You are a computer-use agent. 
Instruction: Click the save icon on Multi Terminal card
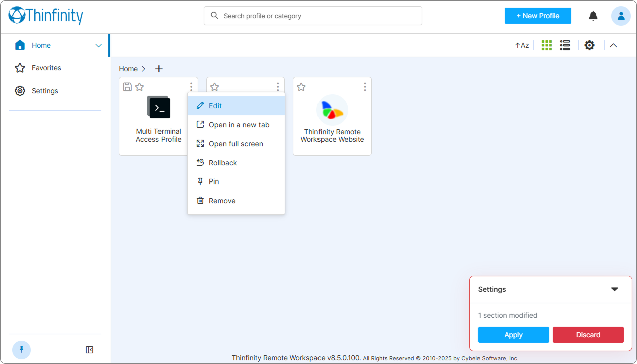[127, 87]
